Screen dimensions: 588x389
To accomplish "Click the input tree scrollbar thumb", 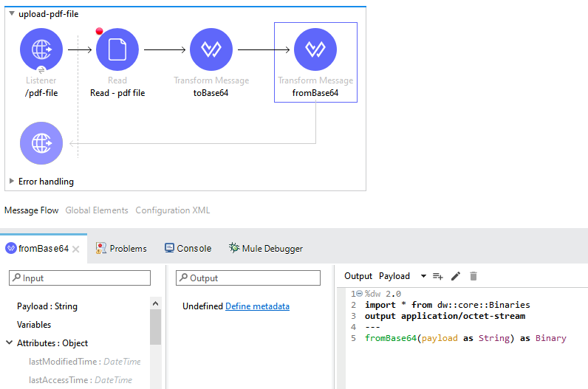I will [156, 327].
